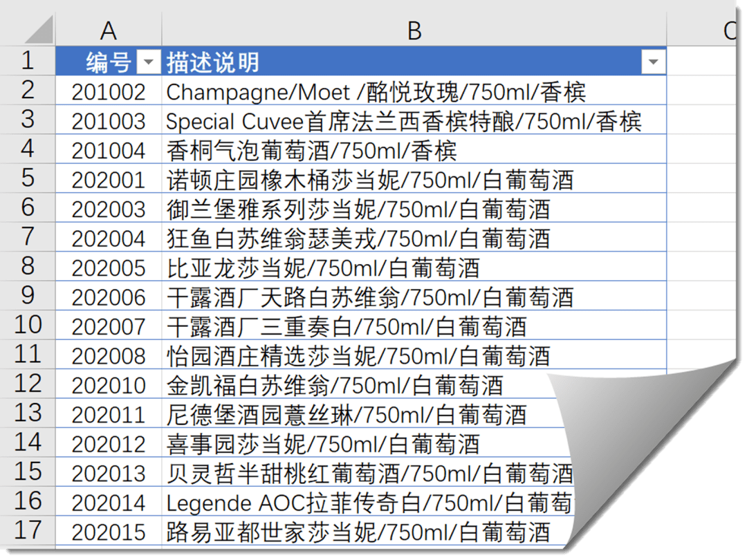Click the 编号 header cell text
This screenshot has height=560, width=747.
click(x=108, y=62)
